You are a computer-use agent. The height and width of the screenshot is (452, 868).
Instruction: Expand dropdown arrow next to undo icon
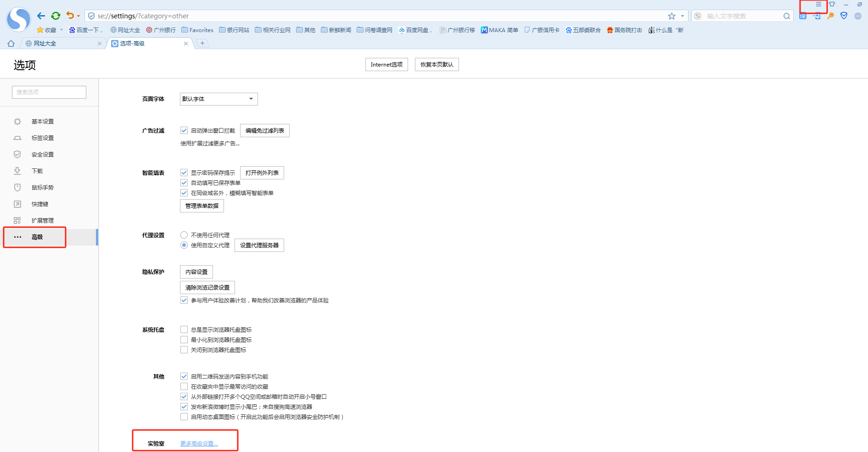(78, 16)
